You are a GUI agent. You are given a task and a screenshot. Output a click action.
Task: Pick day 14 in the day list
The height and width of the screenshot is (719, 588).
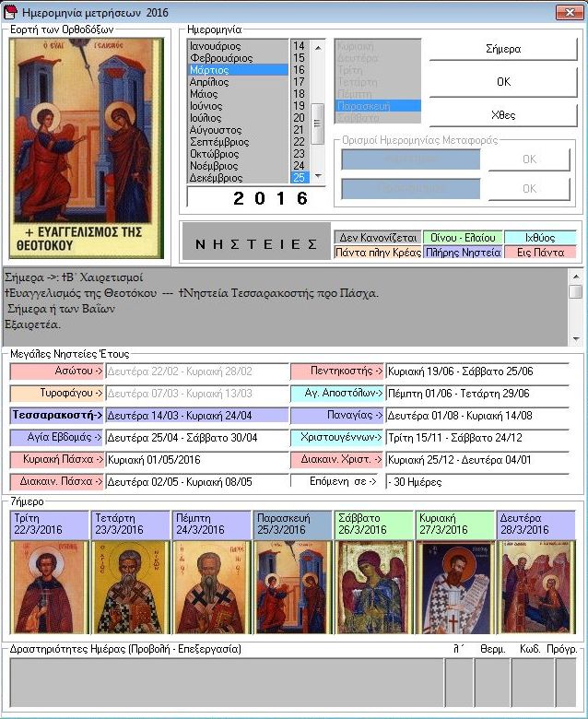300,46
